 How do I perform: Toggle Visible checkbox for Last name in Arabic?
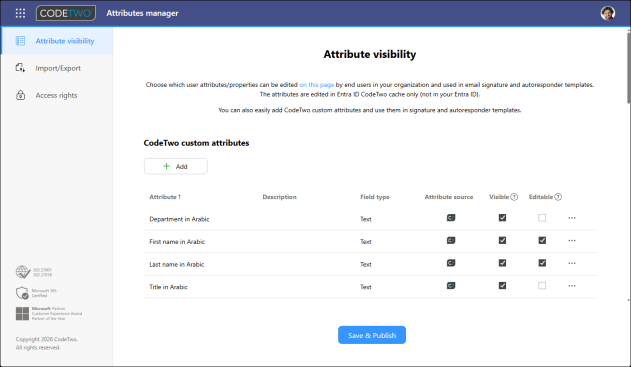pyautogui.click(x=502, y=263)
